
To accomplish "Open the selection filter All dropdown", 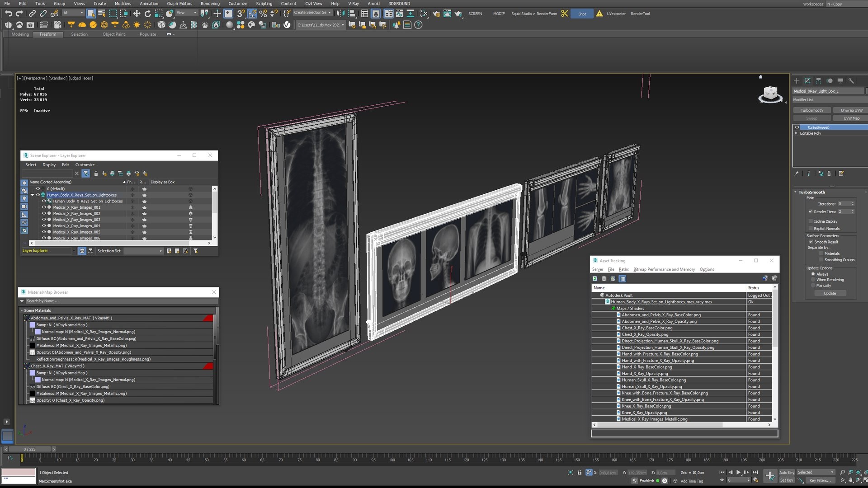I will (73, 13).
